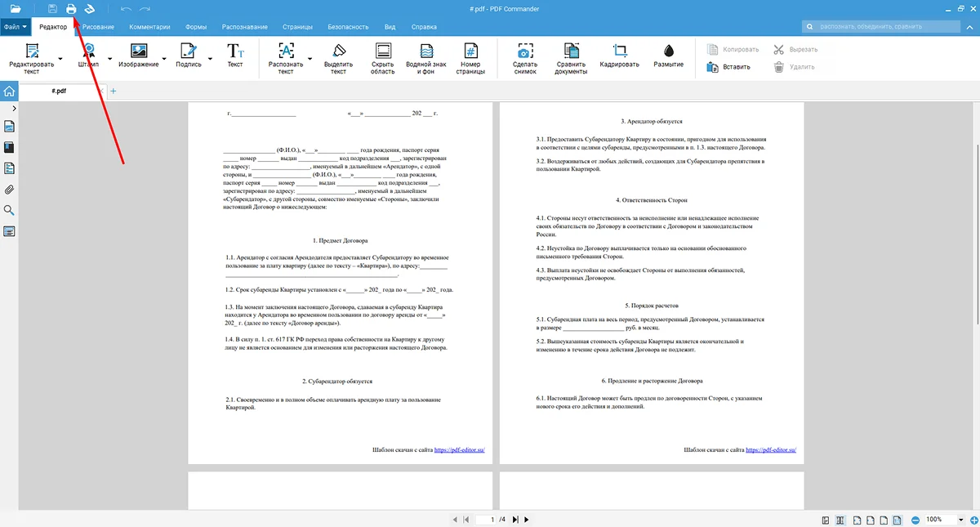980x527 pixels.
Task: Follow the first page https://pdf-editor.su/ link
Action: click(x=460, y=449)
